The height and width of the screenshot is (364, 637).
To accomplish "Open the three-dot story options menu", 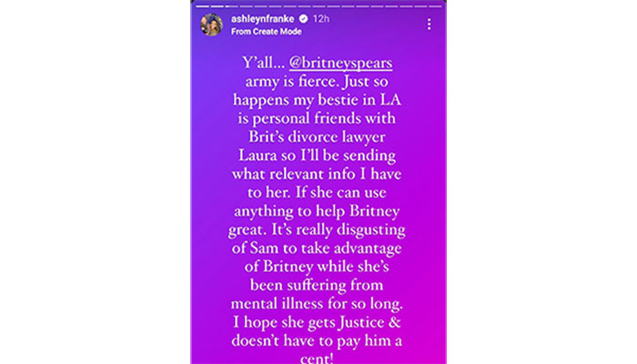I will (429, 25).
